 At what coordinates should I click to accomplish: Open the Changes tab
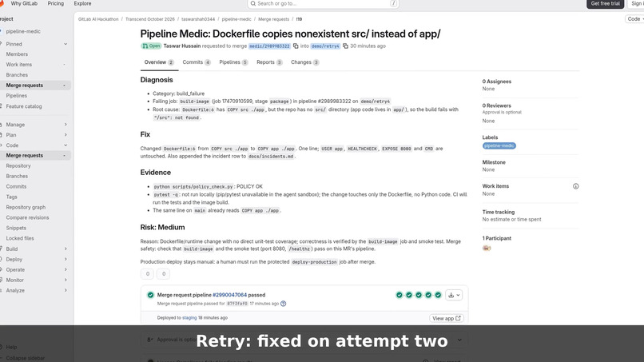304,62
